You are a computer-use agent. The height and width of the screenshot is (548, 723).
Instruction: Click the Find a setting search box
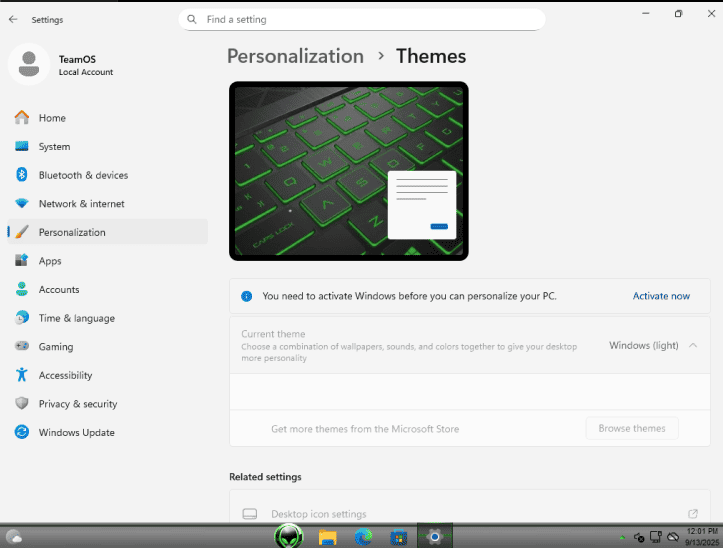click(362, 19)
